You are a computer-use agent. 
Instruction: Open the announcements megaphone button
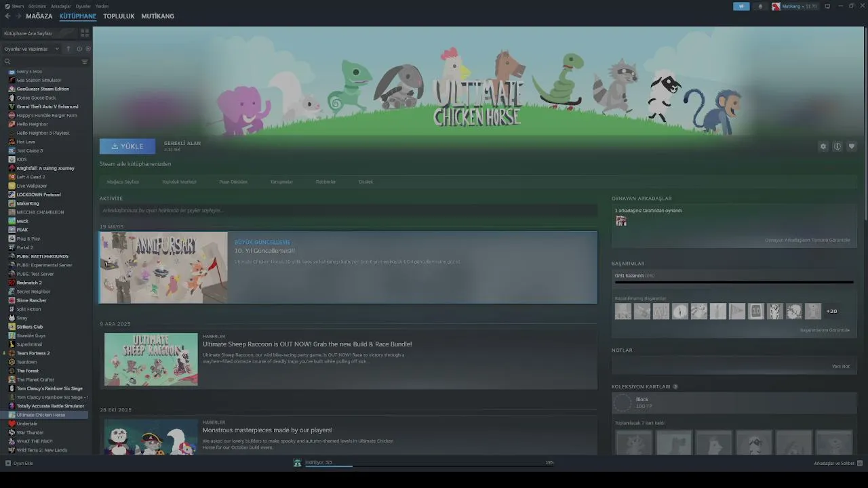point(741,6)
